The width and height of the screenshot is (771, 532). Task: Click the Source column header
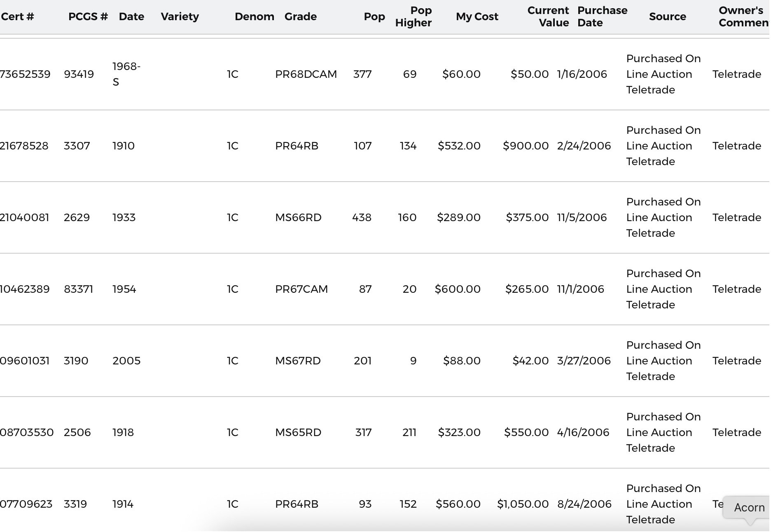point(667,16)
